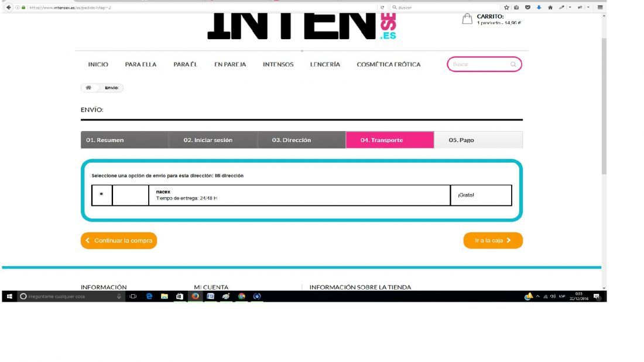Focus the browser Buscar search bar
The image size is (644, 362).
(x=446, y=8)
